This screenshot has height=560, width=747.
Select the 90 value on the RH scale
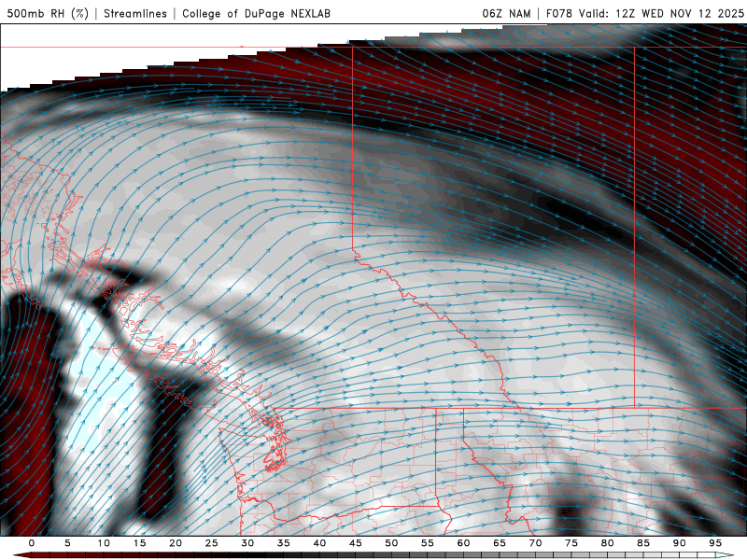point(679,543)
